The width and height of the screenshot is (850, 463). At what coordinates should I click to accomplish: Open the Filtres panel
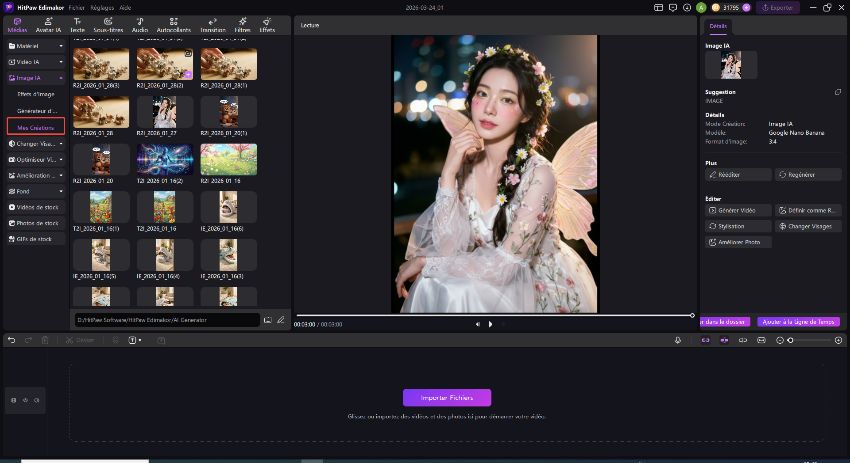[x=242, y=26]
